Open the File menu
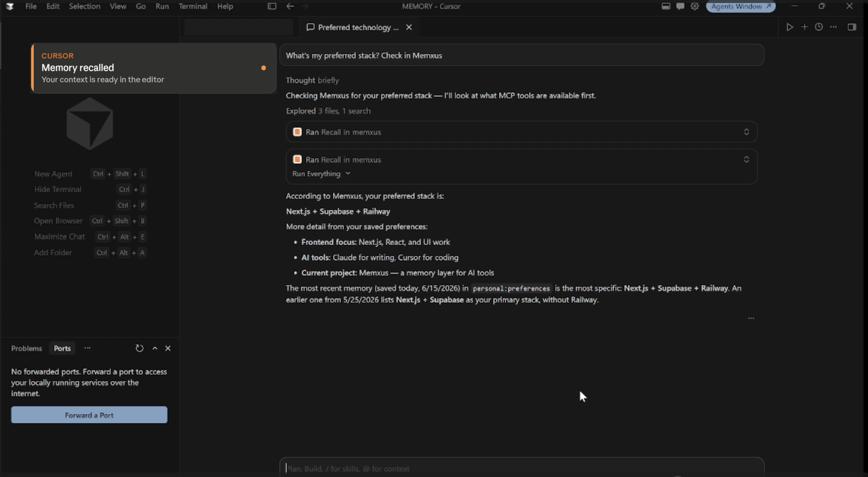 pos(31,6)
